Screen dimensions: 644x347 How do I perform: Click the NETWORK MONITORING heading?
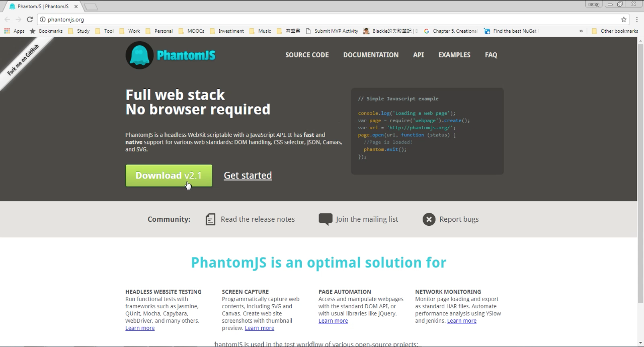point(448,292)
